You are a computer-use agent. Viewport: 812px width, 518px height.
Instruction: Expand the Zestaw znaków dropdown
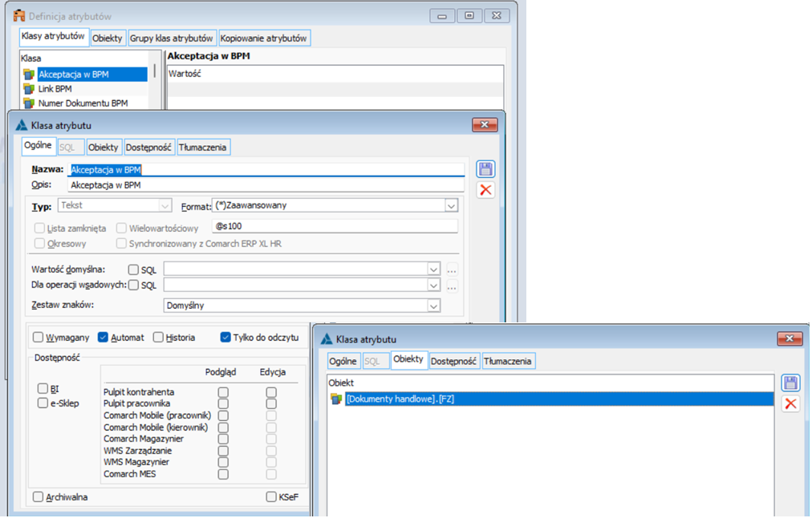pos(433,306)
